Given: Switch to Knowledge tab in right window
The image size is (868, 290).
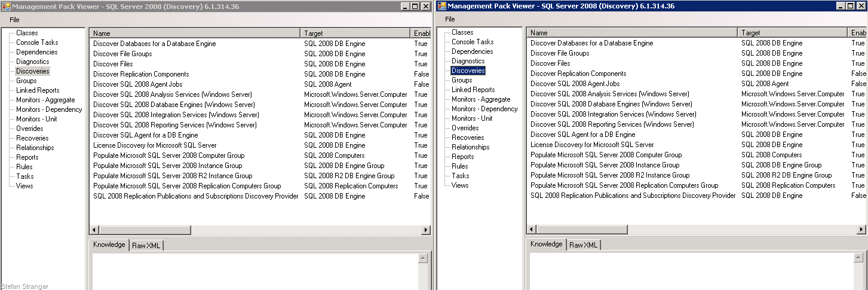Looking at the screenshot, I should 547,244.
